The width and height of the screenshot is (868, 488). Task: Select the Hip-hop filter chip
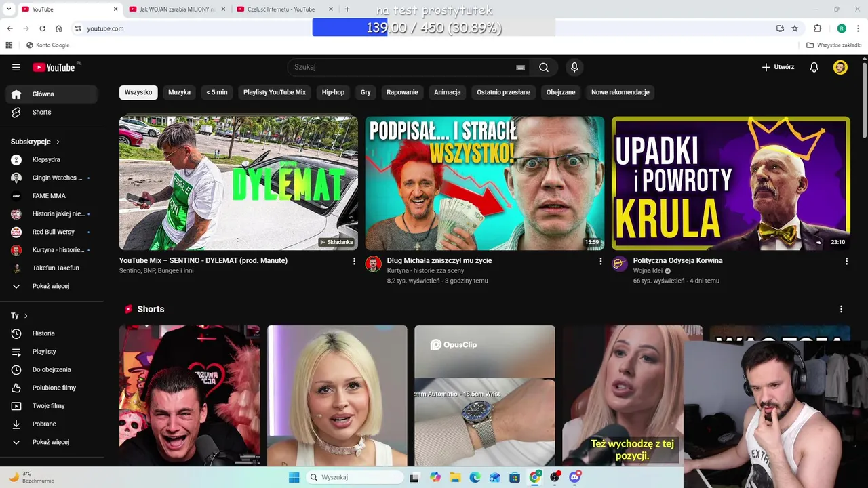point(333,92)
